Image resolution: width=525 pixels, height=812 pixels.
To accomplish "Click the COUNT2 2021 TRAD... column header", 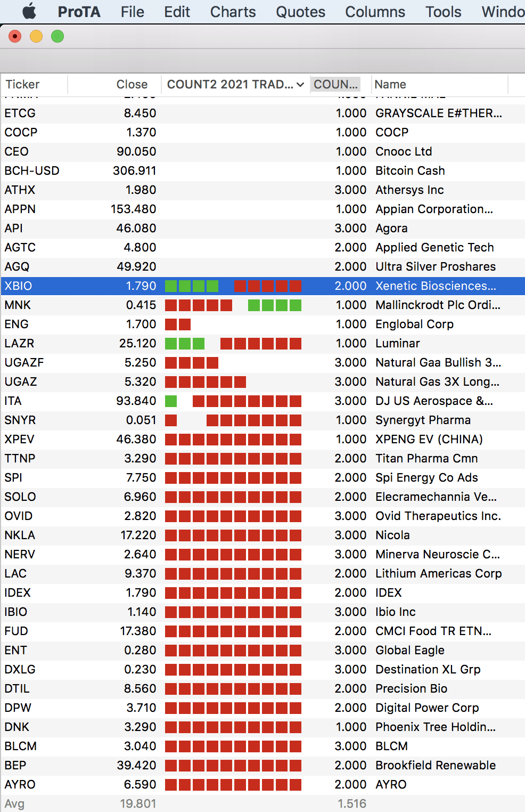I will 230,84.
